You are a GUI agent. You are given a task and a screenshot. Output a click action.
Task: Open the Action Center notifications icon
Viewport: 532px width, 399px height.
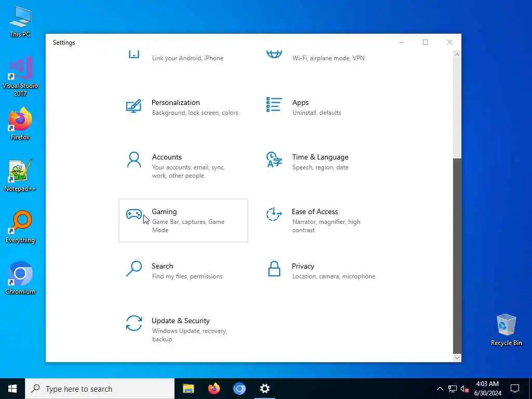click(x=515, y=389)
